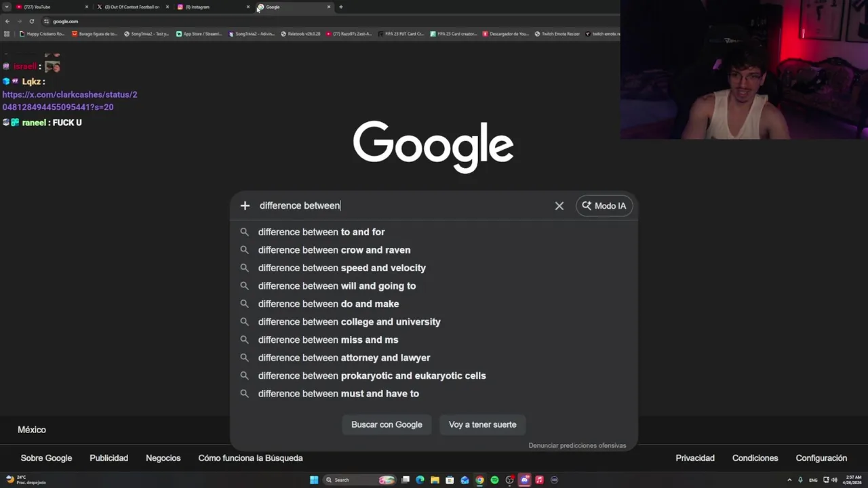
Task: Select suggestion 'difference between must and have to'
Action: pos(434,394)
